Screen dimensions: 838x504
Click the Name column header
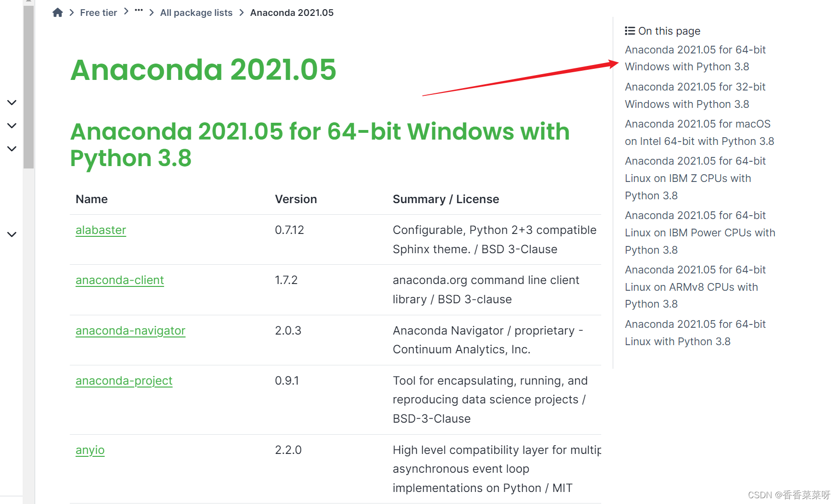click(91, 199)
